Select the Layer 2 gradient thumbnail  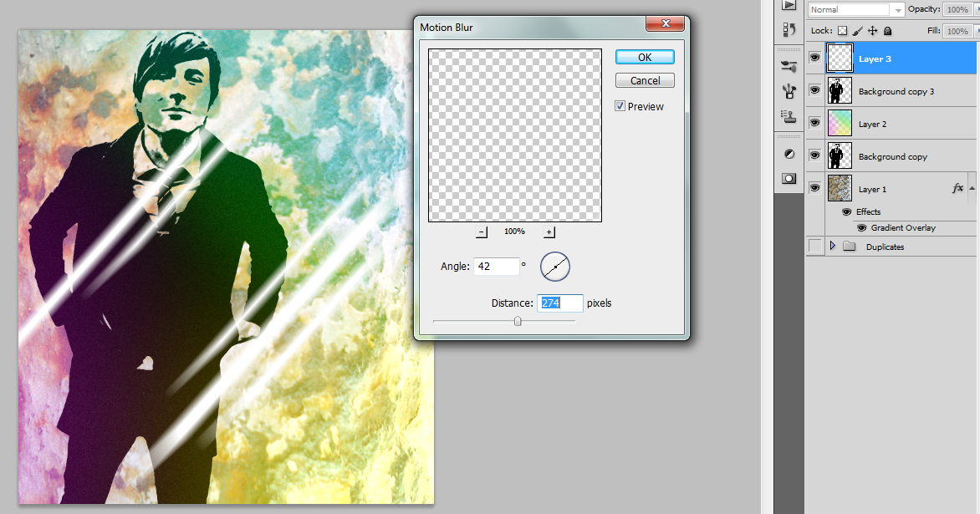click(x=840, y=123)
